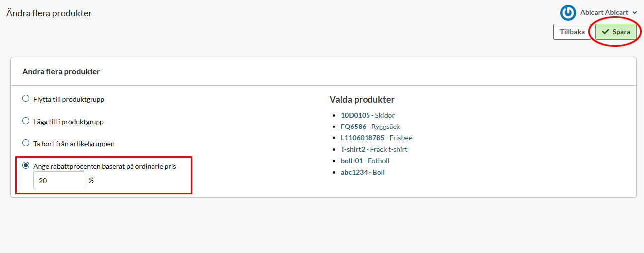This screenshot has height=253, width=644.
Task: Select Ta bort från artikelgruppen radio
Action: tap(26, 143)
